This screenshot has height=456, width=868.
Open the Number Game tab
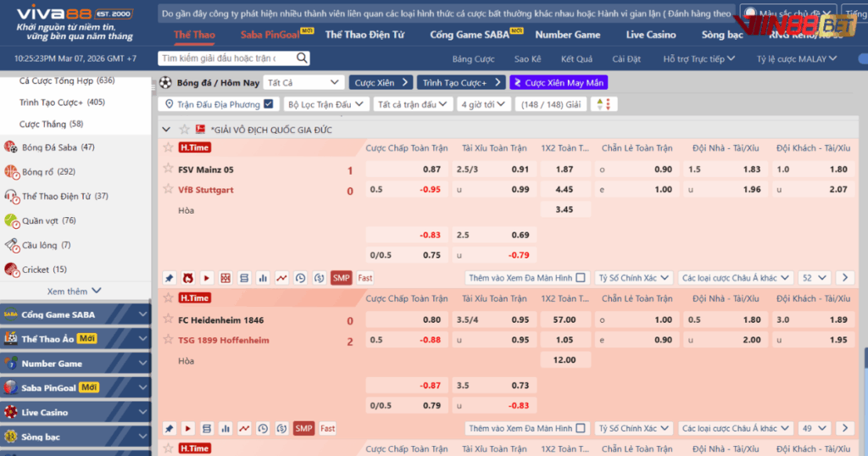(x=567, y=35)
